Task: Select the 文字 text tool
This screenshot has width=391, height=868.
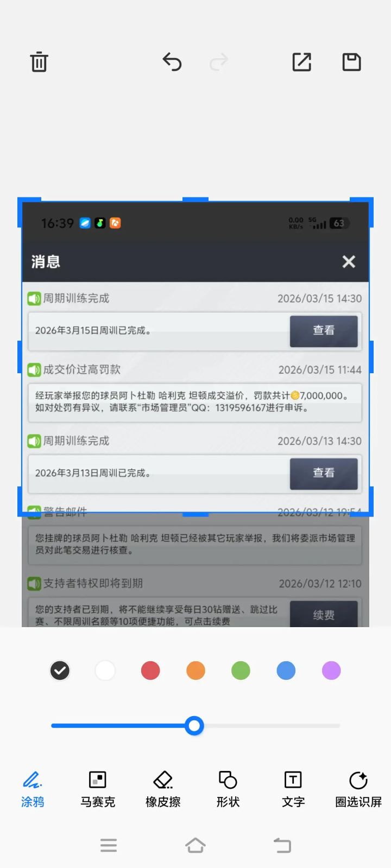Action: (x=293, y=789)
